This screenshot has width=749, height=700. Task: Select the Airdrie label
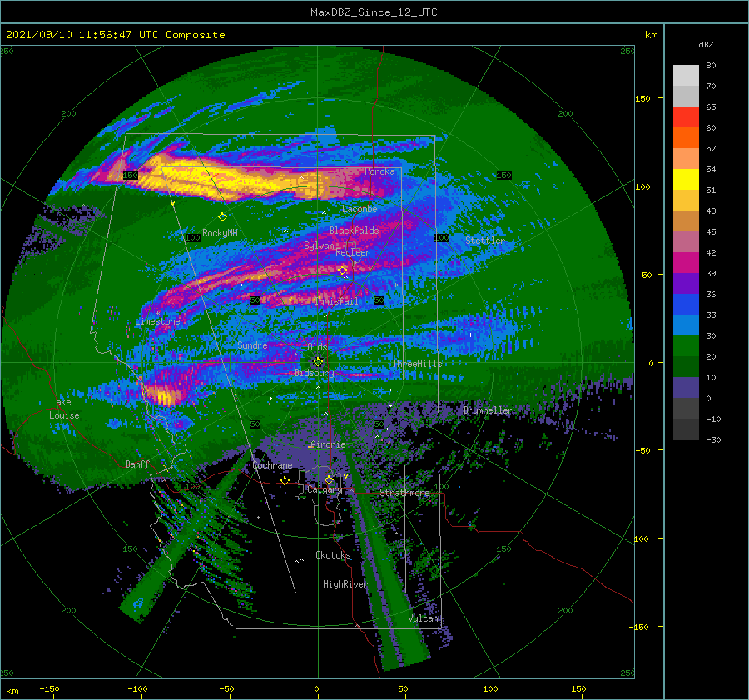click(328, 444)
